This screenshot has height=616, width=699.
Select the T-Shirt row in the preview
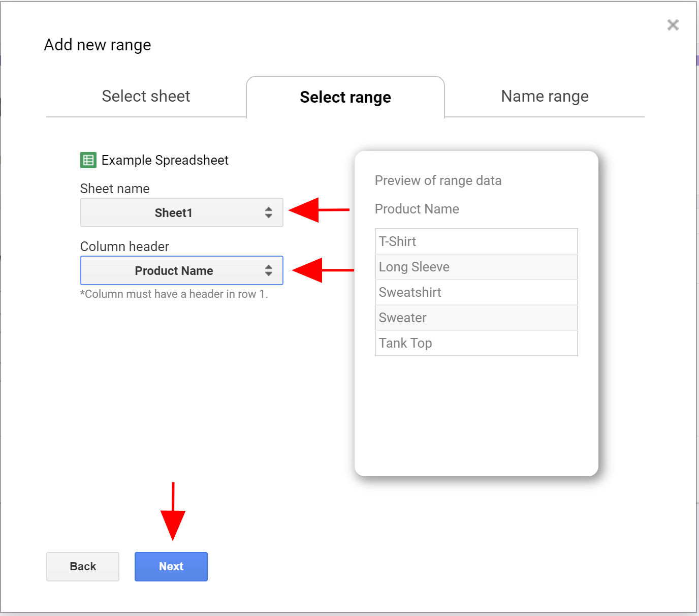476,241
